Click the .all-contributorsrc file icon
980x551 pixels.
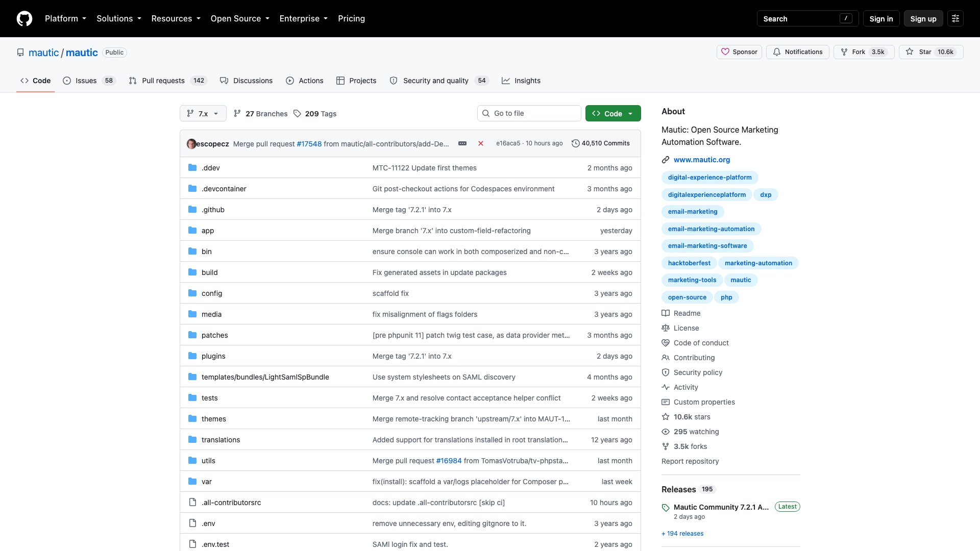(192, 502)
